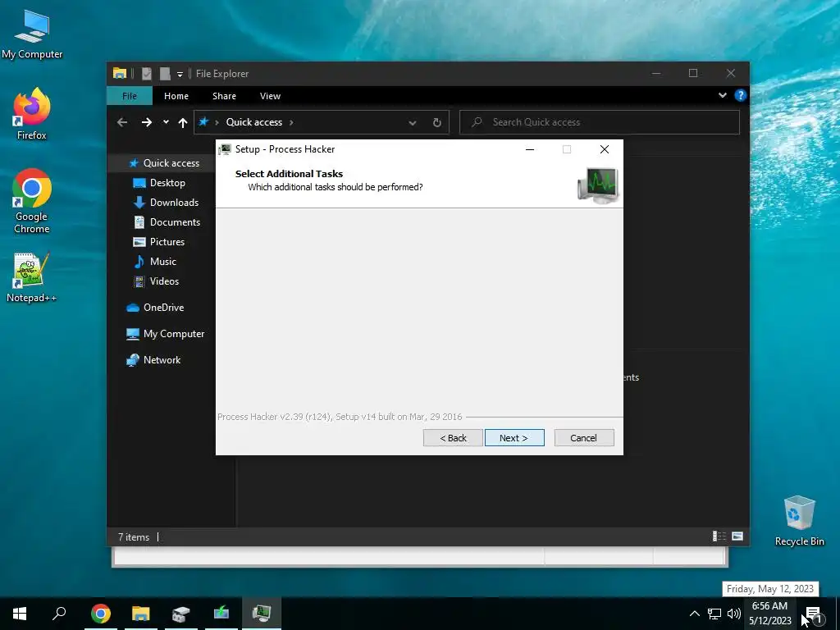Open the Windows Start menu
Image resolution: width=840 pixels, height=630 pixels.
[20, 614]
